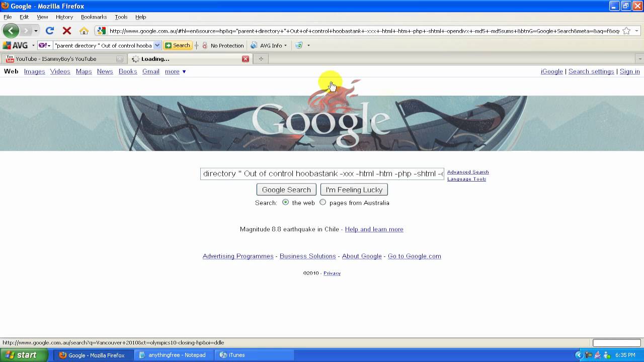Viewport: 644px width, 362px height.
Task: Expand the Google 'more' menu
Action: point(176,71)
